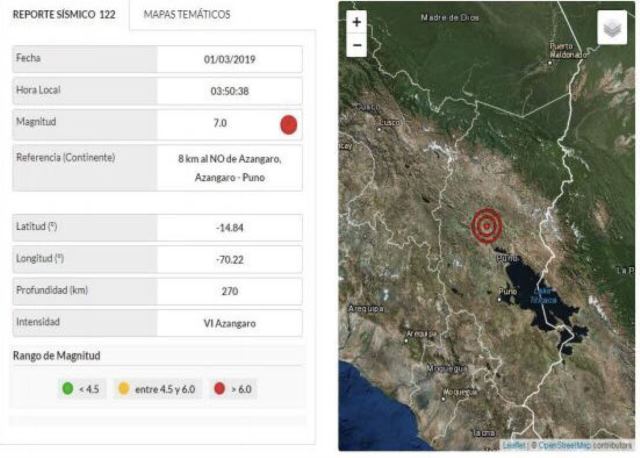
Task: Click the Profundidad value 270
Action: (x=229, y=291)
